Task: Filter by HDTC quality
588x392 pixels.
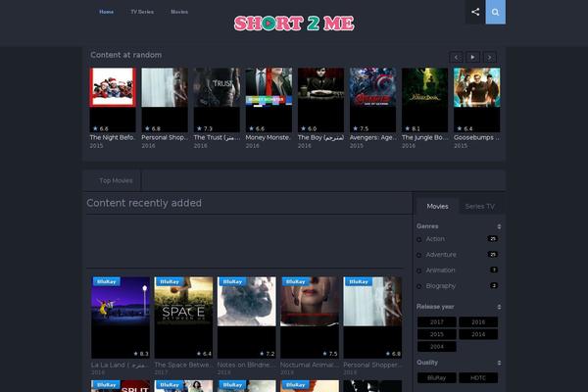Action: click(478, 377)
